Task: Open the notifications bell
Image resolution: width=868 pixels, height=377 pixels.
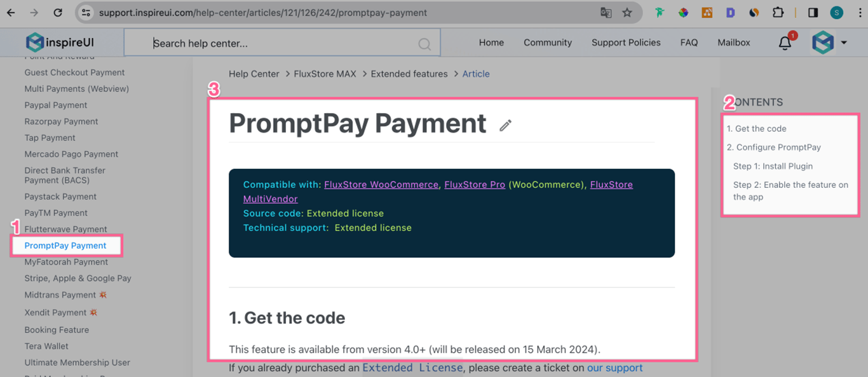Action: tap(785, 43)
